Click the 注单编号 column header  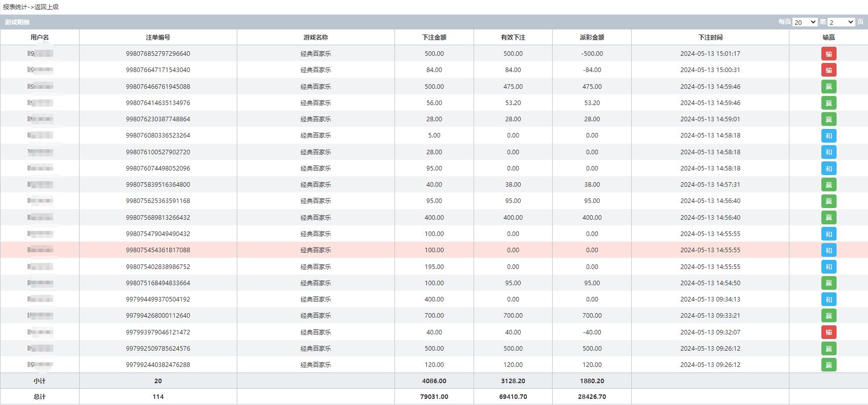pos(158,38)
